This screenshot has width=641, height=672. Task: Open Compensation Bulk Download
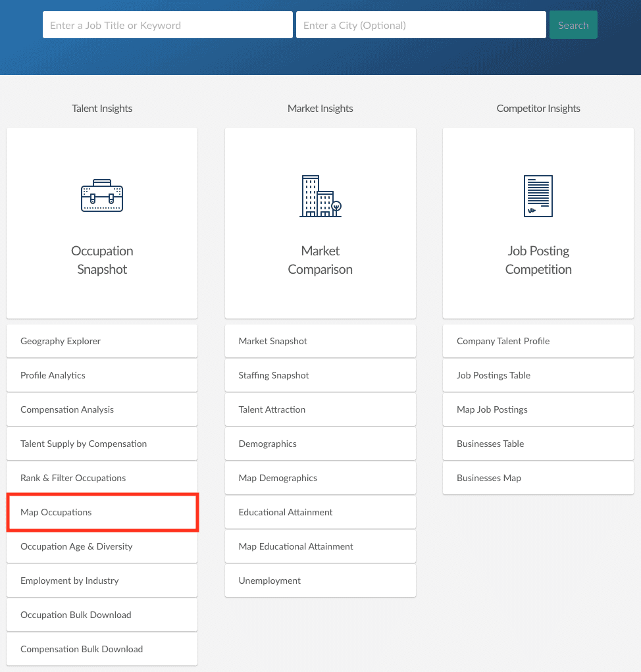(102, 649)
